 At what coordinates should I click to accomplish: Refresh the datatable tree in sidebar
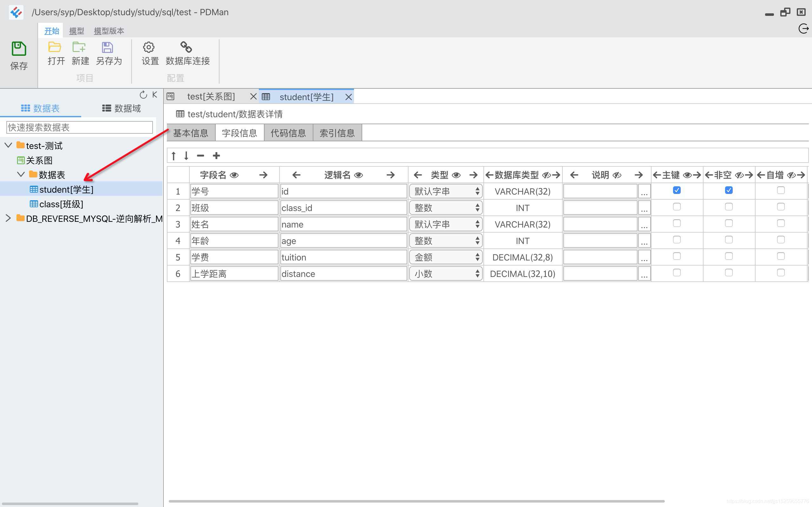[144, 94]
